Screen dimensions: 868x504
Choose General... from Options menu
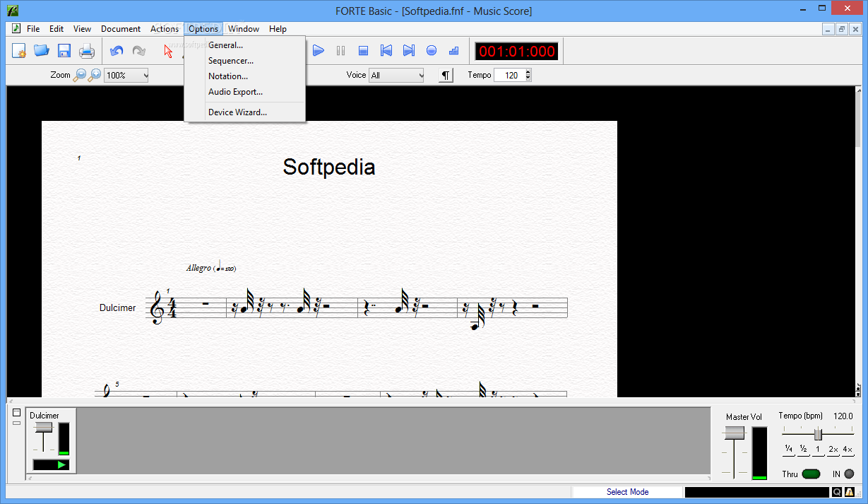coord(244,45)
